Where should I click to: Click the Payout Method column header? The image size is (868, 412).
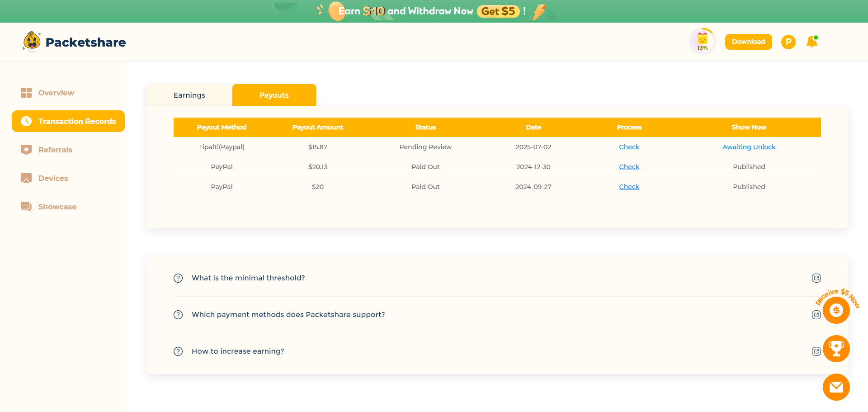[x=222, y=128]
